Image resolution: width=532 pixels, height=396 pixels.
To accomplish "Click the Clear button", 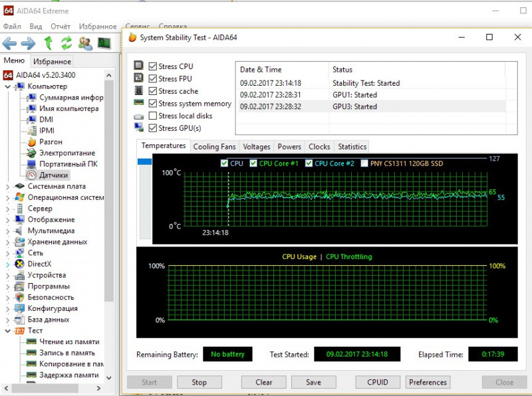I will coord(263,382).
